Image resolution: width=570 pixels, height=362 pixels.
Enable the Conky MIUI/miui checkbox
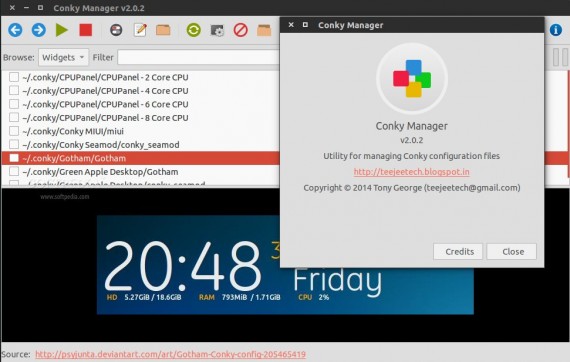click(x=14, y=131)
